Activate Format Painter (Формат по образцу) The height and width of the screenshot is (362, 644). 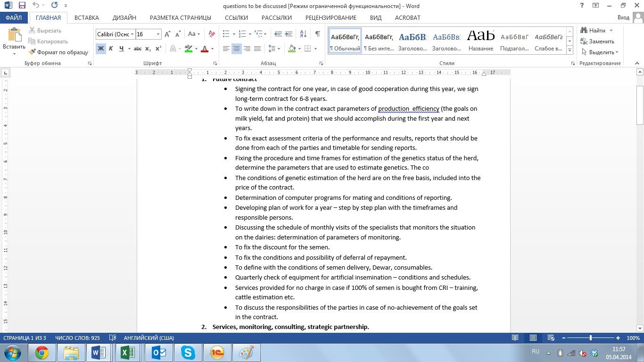click(58, 52)
